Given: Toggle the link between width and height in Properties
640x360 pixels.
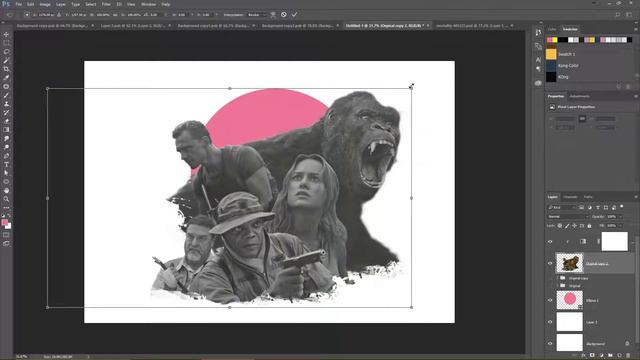Looking at the screenshot, I should (x=582, y=118).
